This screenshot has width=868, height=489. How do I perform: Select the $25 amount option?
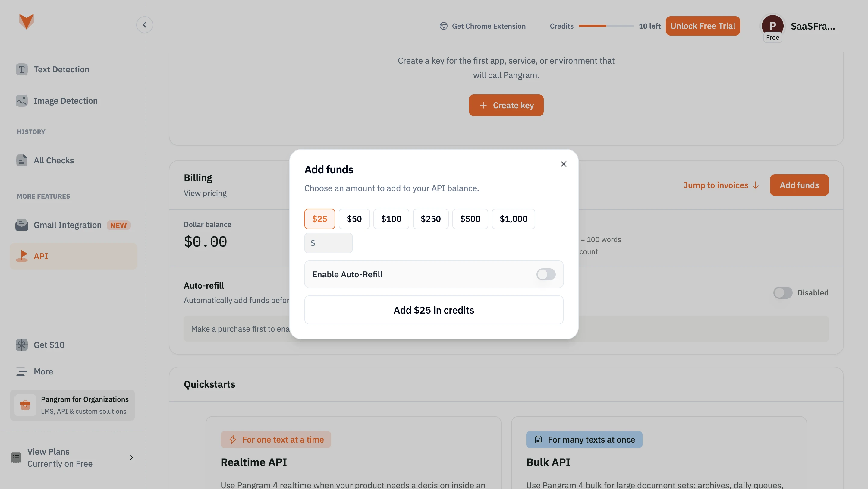click(x=319, y=219)
